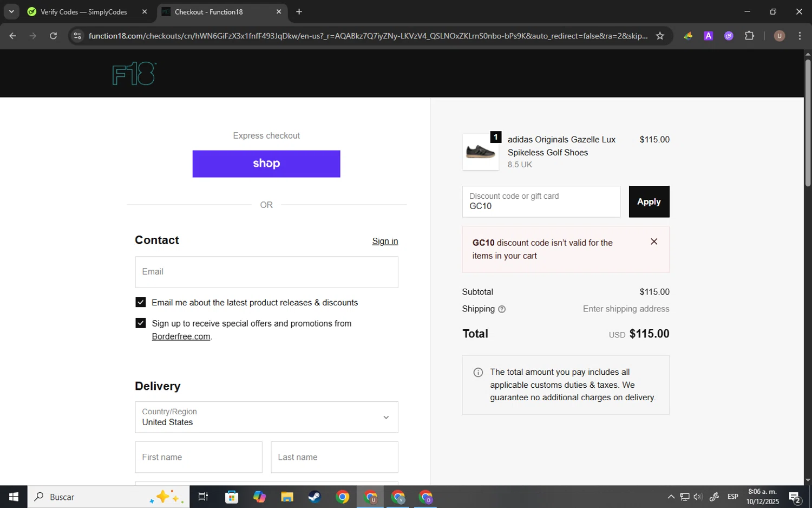Viewport: 812px width, 508px height.
Task: Pay with Shop express checkout
Action: pyautogui.click(x=266, y=164)
